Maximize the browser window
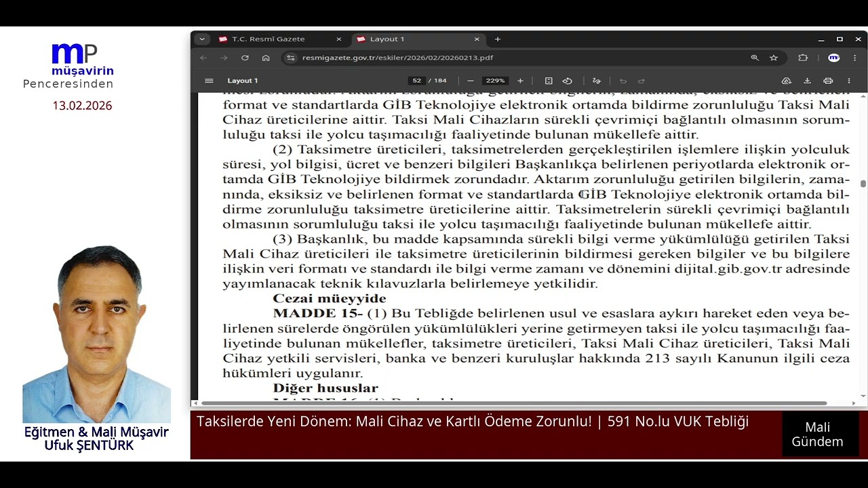The width and height of the screenshot is (868, 488). point(840,39)
